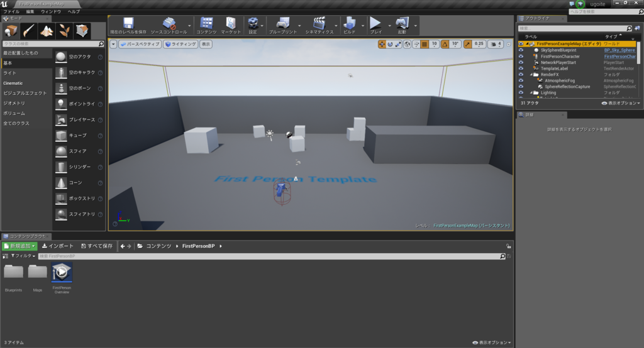Screen dimensions: 644x348
Task: Switch world/local coordinate globe icon
Action: pos(407,45)
